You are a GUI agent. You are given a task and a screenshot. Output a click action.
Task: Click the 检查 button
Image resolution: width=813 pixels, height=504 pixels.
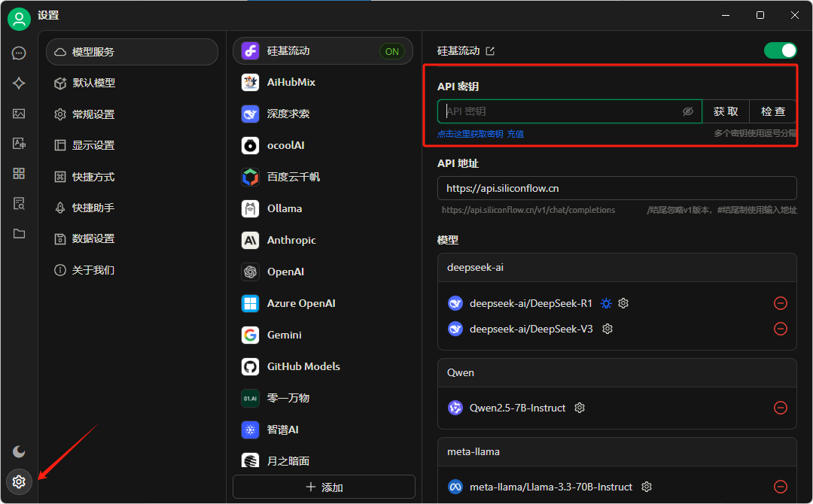772,111
